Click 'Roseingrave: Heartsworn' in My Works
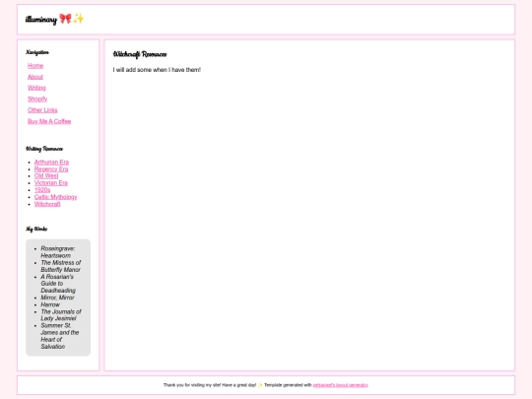This screenshot has width=532, height=399. tap(58, 252)
